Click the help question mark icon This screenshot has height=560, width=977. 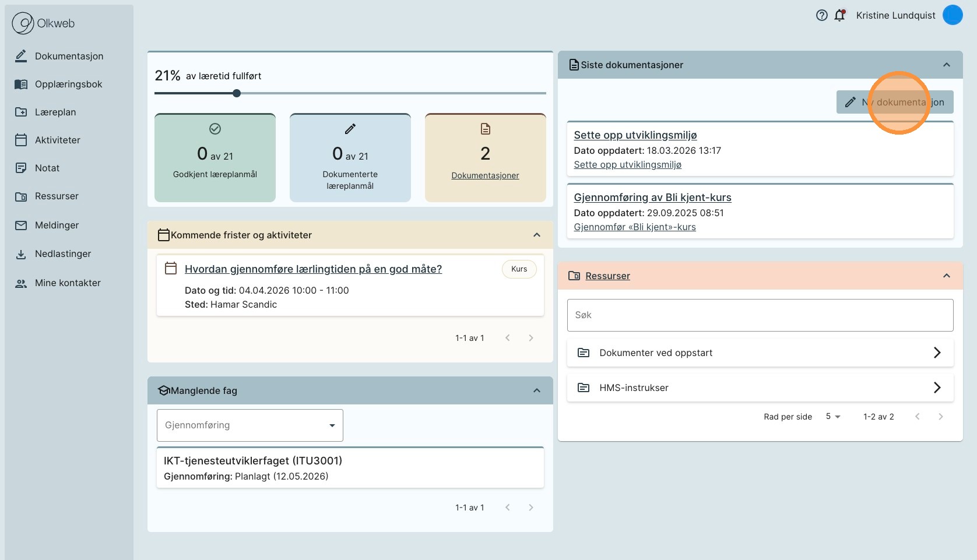821,16
